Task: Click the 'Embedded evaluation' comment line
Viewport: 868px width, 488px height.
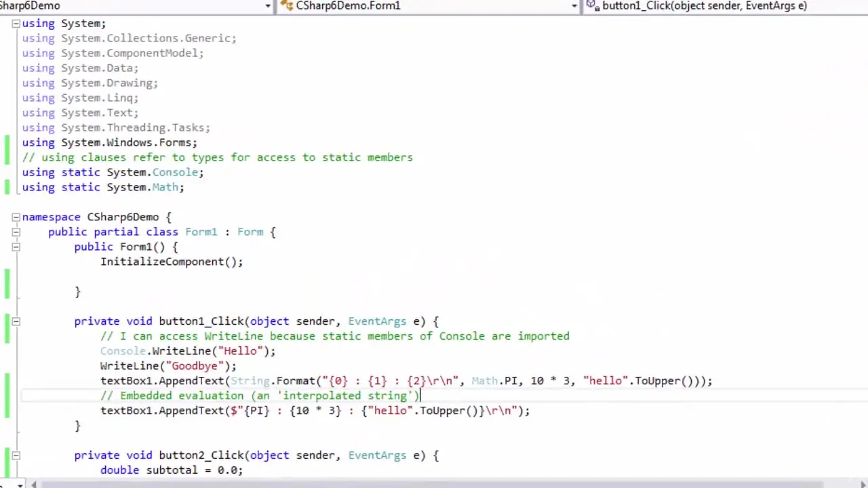Action: pyautogui.click(x=260, y=396)
